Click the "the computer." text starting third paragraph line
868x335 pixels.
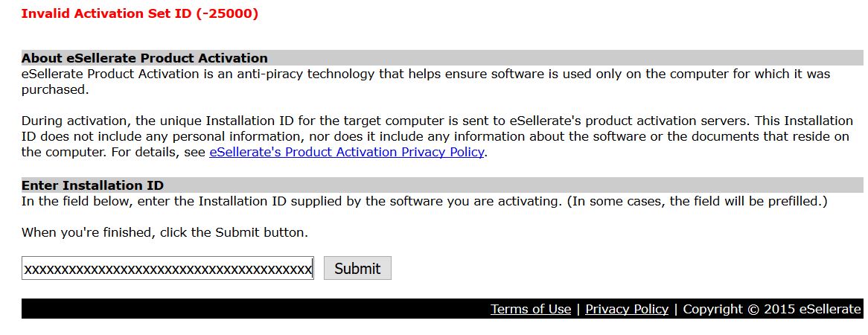[64, 152]
